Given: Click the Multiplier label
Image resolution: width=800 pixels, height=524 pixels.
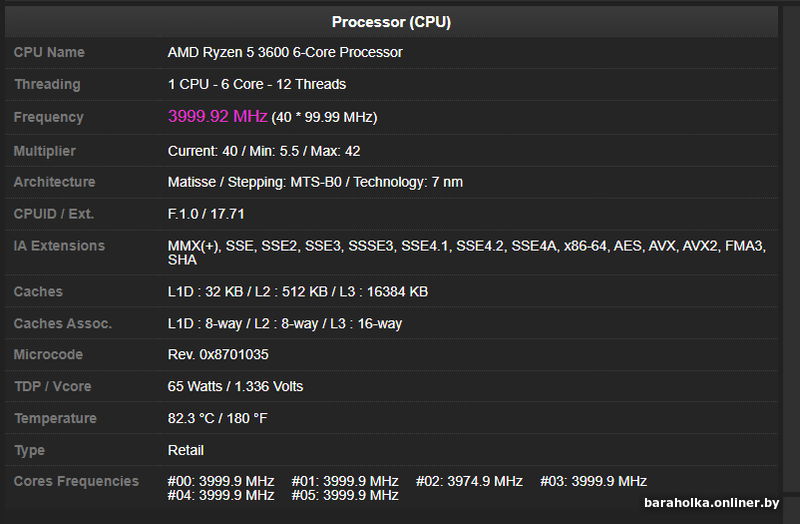Looking at the screenshot, I should click(44, 151).
